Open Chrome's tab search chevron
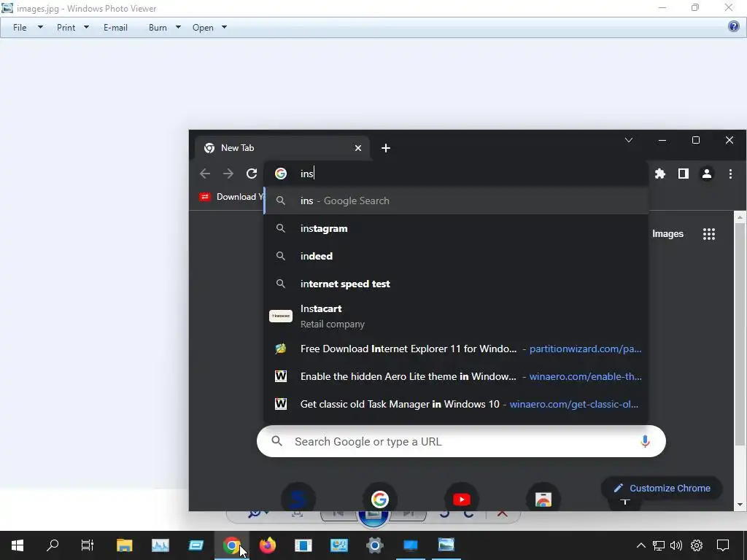The width and height of the screenshot is (747, 560). [629, 140]
